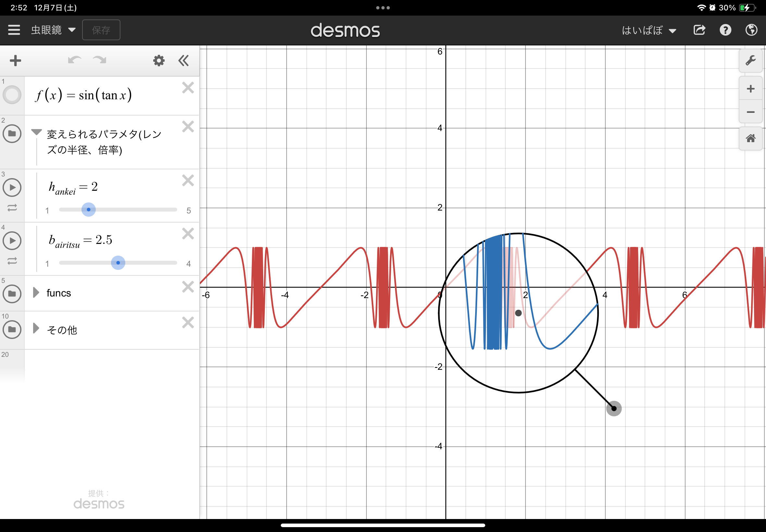Click the 保存 save button
The image size is (766, 532).
pyautogui.click(x=101, y=30)
